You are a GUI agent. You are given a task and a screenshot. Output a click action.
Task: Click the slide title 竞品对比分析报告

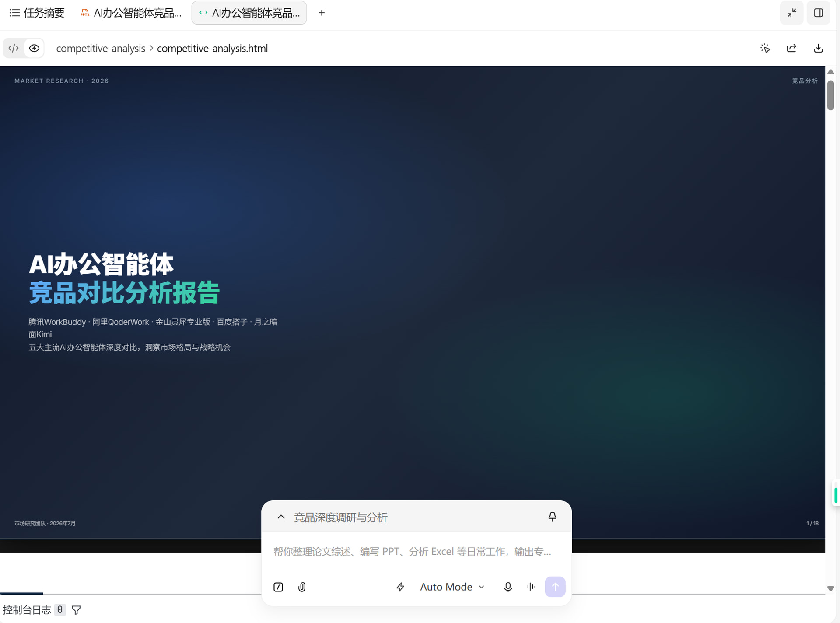click(x=124, y=293)
